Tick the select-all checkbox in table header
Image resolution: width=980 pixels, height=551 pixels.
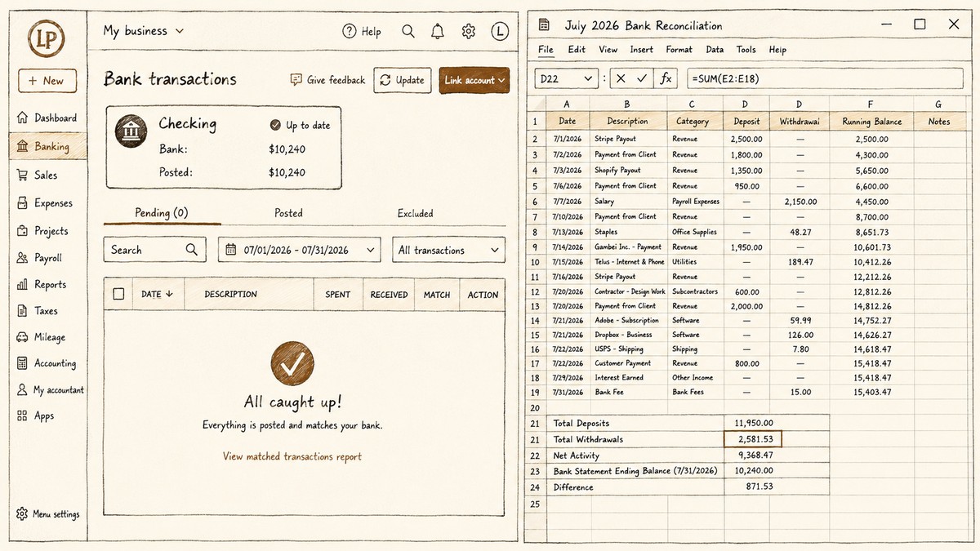(119, 294)
